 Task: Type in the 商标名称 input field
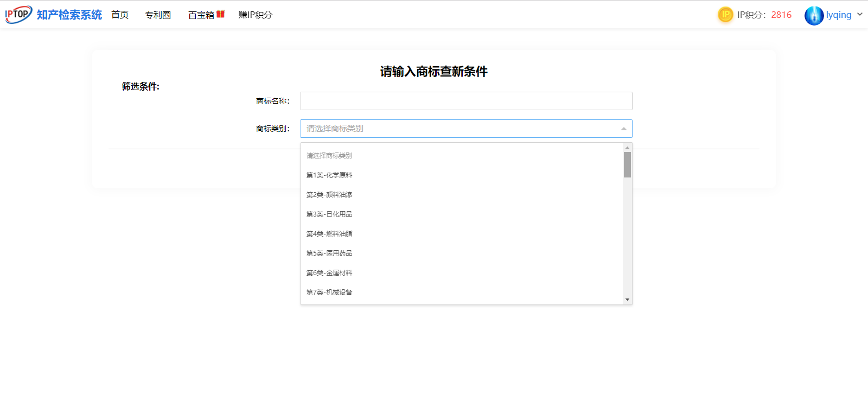pyautogui.click(x=466, y=101)
